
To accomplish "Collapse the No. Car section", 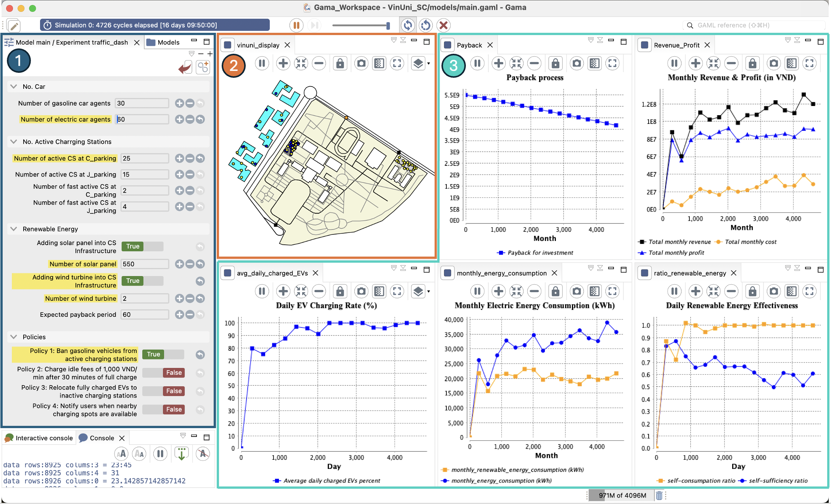I will coord(14,87).
